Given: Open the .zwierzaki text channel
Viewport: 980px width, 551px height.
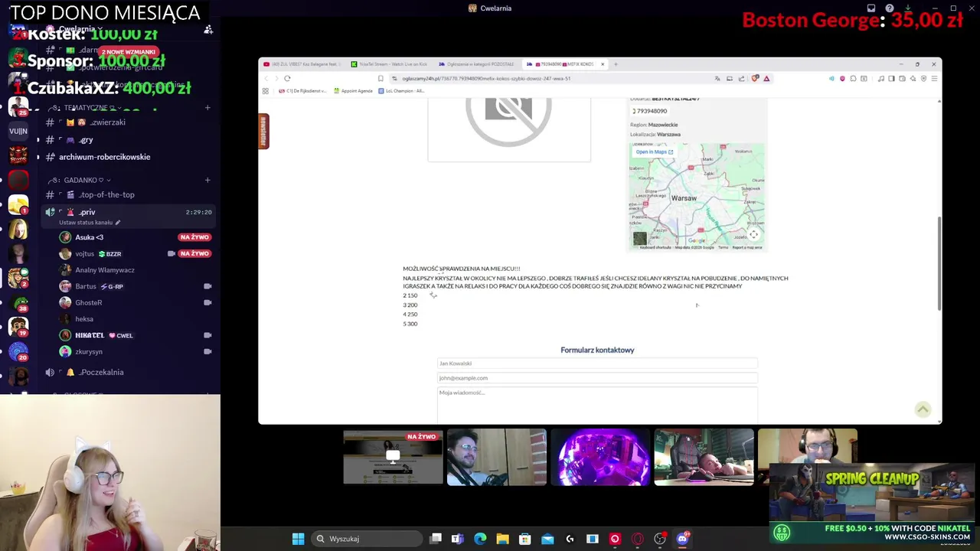Looking at the screenshot, I should [127, 122].
